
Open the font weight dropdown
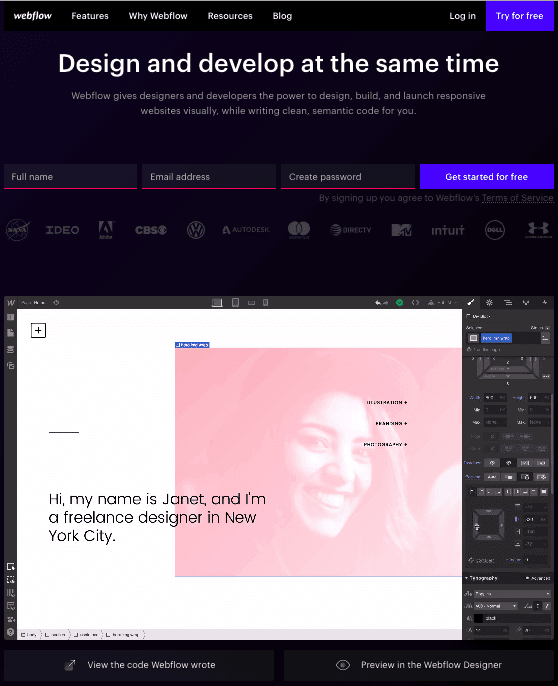(x=496, y=606)
